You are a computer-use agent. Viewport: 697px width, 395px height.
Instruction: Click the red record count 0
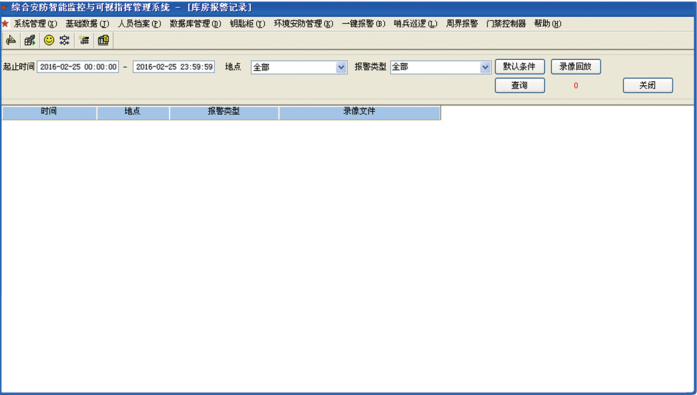pyautogui.click(x=576, y=86)
